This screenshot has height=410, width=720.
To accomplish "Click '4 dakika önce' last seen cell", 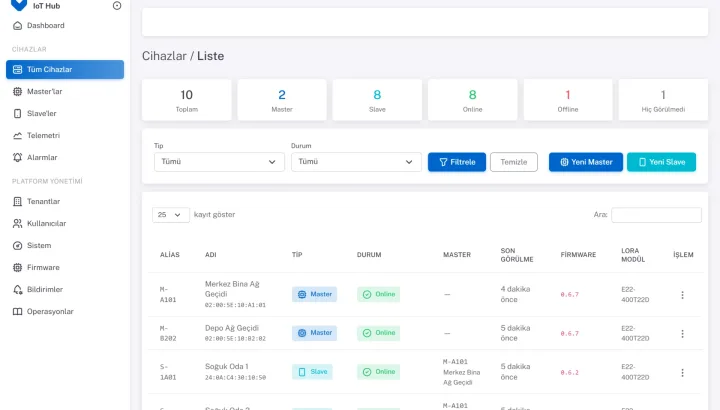I will [515, 294].
